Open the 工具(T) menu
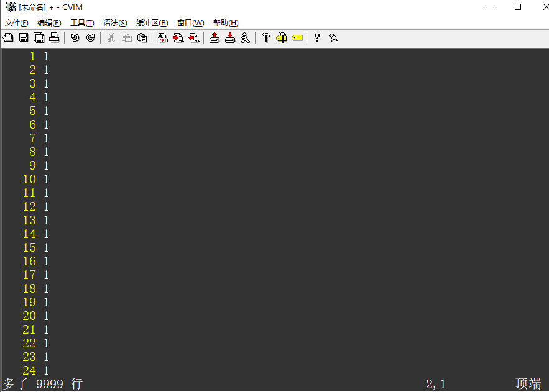The width and height of the screenshot is (549, 392). tap(82, 23)
